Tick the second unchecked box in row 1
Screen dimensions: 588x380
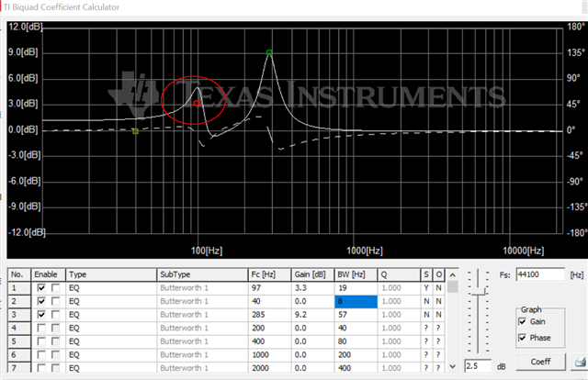coord(55,288)
